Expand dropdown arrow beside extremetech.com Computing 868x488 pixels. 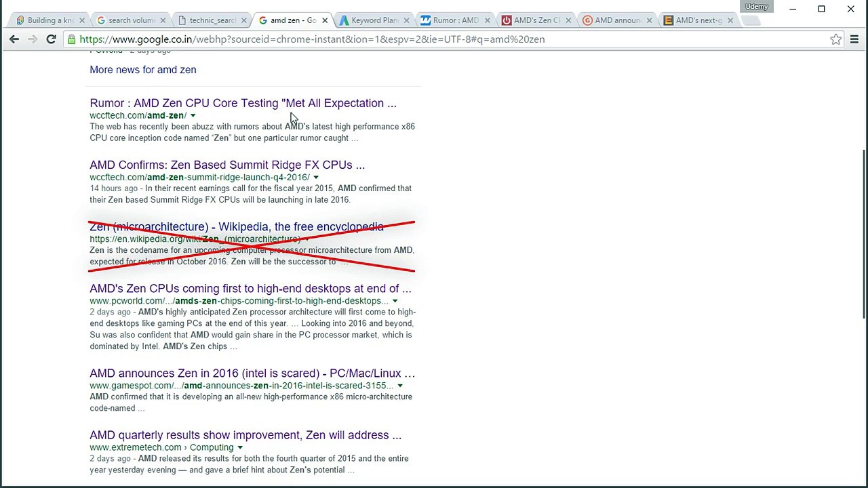tap(239, 447)
